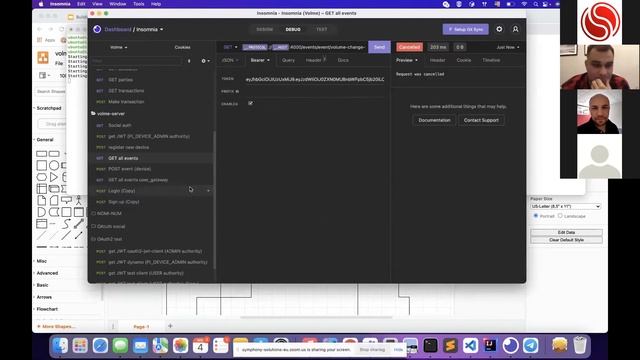
Task: Open the Edit menu in menu bar
Action: pos(81,4)
